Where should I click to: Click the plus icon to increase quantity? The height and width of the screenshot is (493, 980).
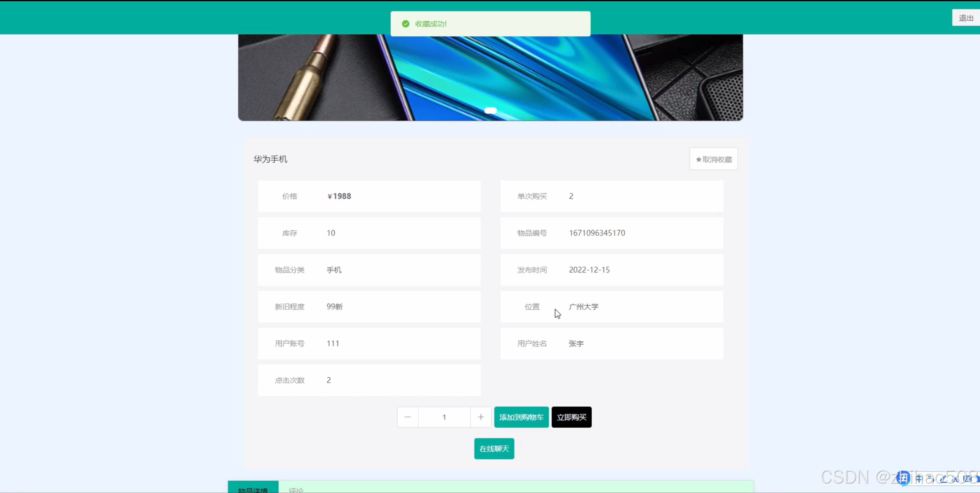[481, 417]
